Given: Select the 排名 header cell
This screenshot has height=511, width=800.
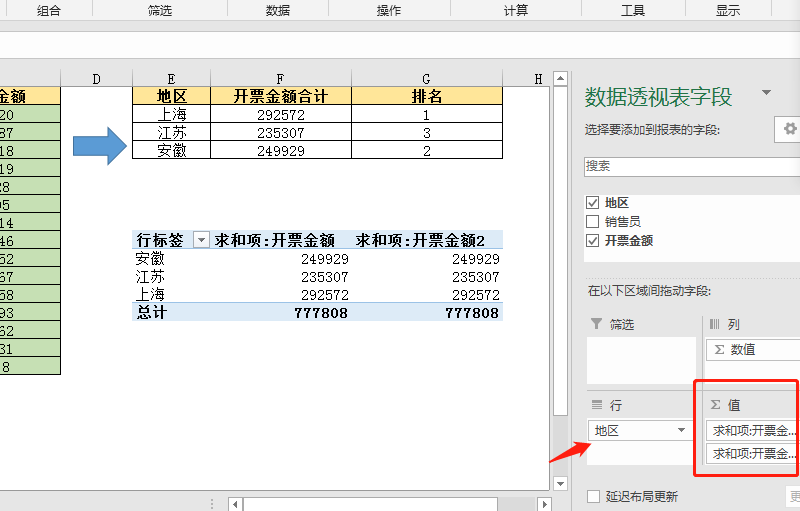Looking at the screenshot, I should [x=427, y=96].
